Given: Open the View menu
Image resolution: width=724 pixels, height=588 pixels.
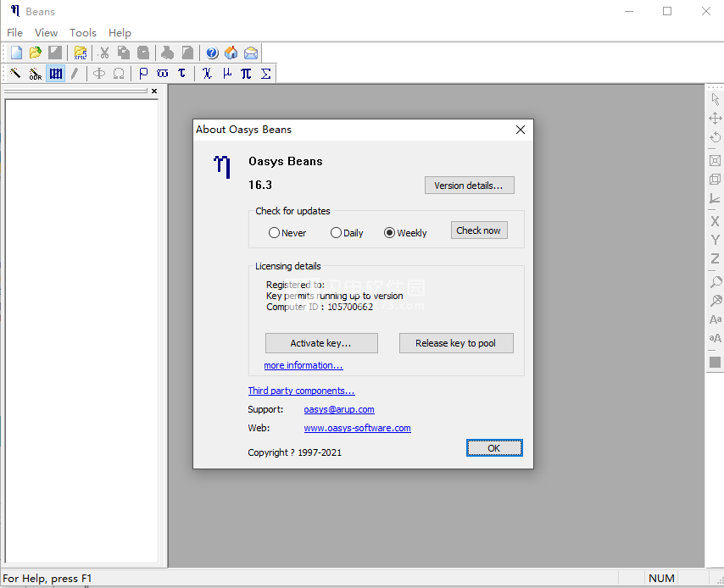Looking at the screenshot, I should [46, 33].
